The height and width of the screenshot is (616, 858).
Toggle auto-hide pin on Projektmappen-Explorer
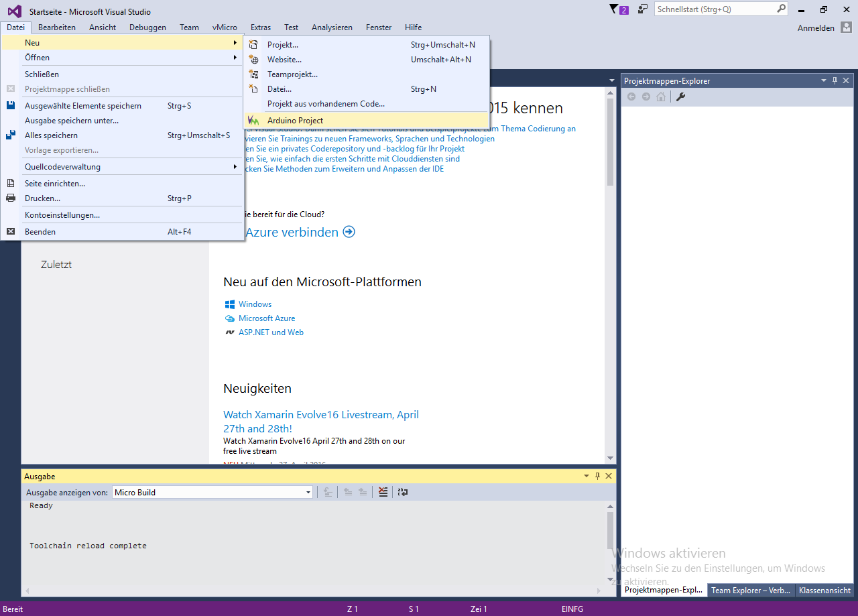click(x=835, y=80)
